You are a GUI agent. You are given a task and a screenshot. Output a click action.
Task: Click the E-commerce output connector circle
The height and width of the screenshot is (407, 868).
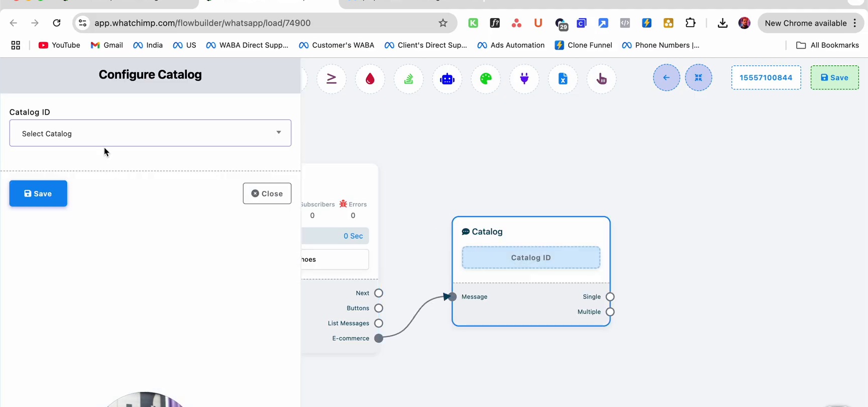[x=379, y=338]
